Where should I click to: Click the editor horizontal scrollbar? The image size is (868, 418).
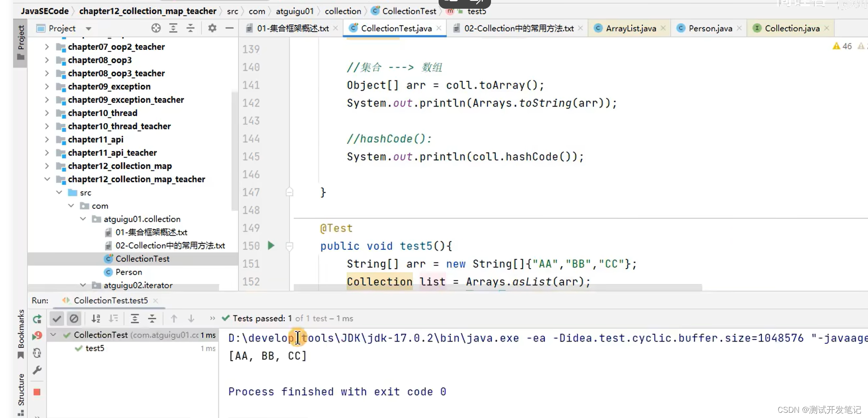pos(498,287)
